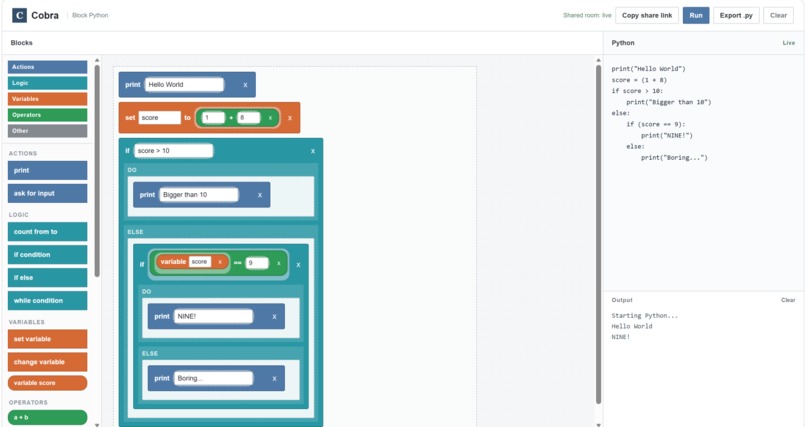Click the Live indicator in Python panel

coord(789,43)
